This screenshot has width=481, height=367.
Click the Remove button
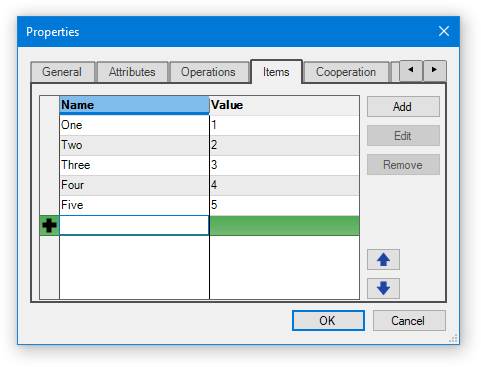point(403,165)
